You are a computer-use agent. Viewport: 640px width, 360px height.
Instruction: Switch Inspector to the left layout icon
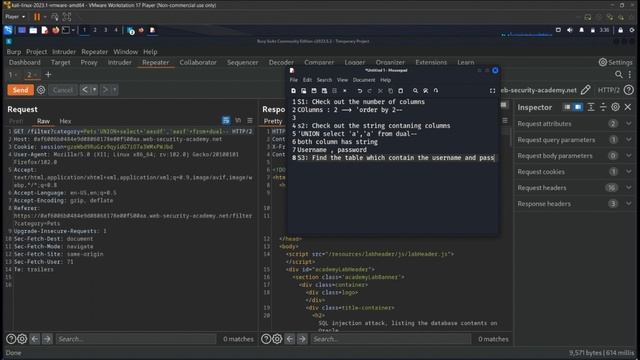pos(567,107)
